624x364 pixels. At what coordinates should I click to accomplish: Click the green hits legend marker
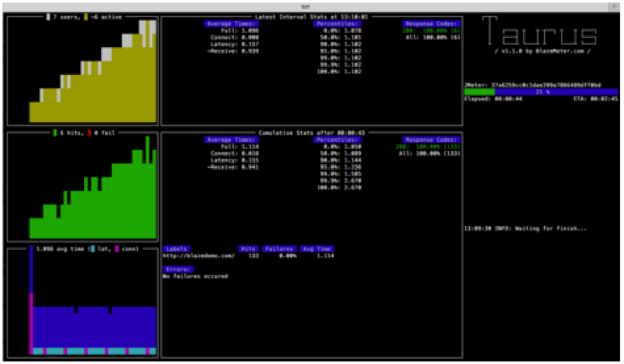[x=56, y=133]
